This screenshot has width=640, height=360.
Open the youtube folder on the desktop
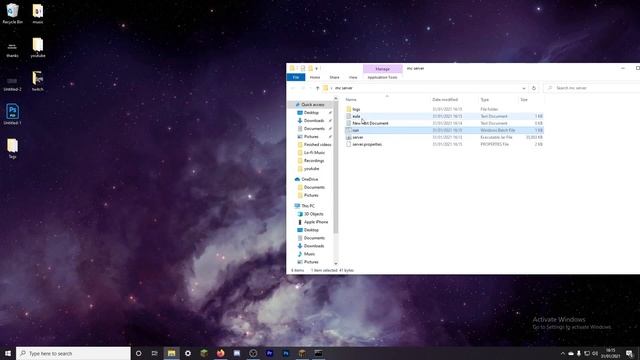point(38,47)
